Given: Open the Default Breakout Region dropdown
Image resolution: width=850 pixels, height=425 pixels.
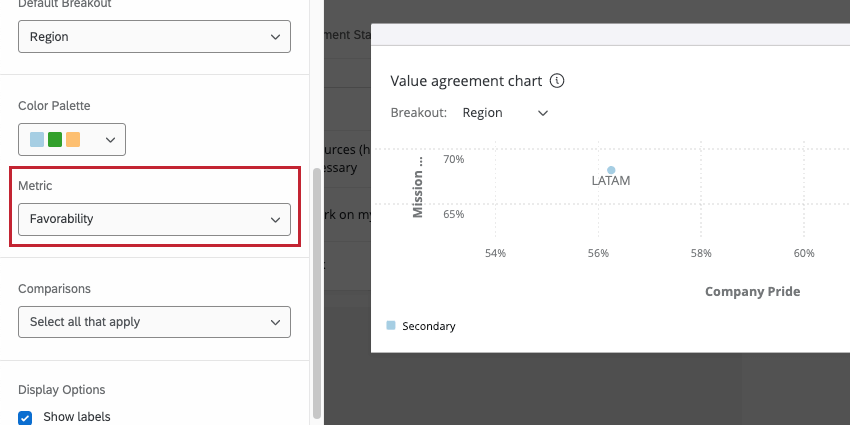Looking at the screenshot, I should click(x=154, y=37).
